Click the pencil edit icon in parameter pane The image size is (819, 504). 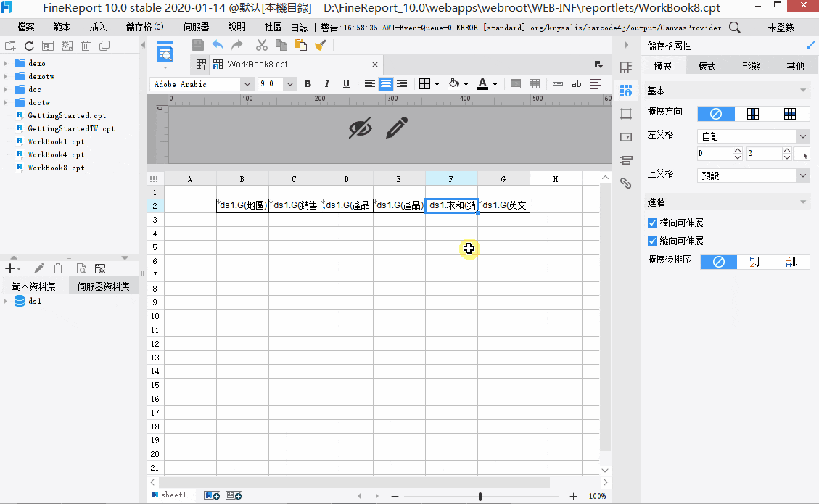click(396, 128)
